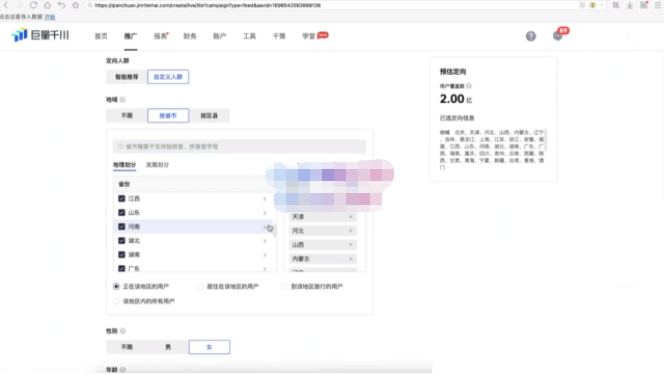Click the info icon next to 年龄

(123, 371)
